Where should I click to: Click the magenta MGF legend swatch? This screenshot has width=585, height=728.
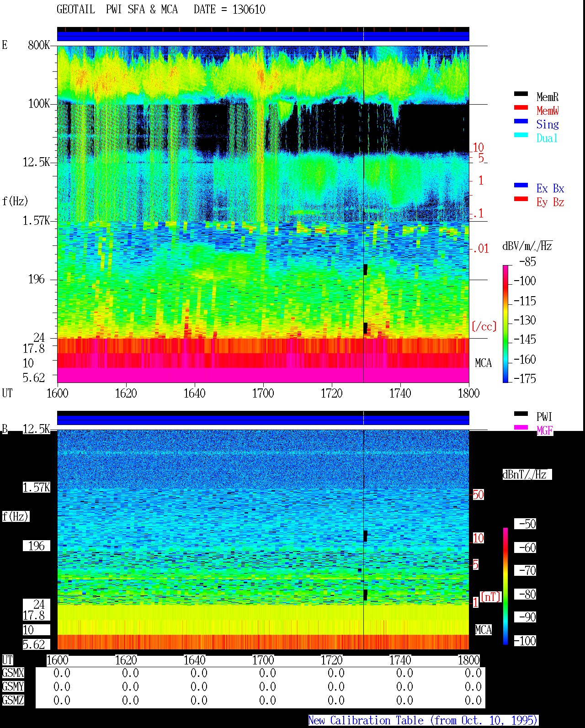[521, 428]
